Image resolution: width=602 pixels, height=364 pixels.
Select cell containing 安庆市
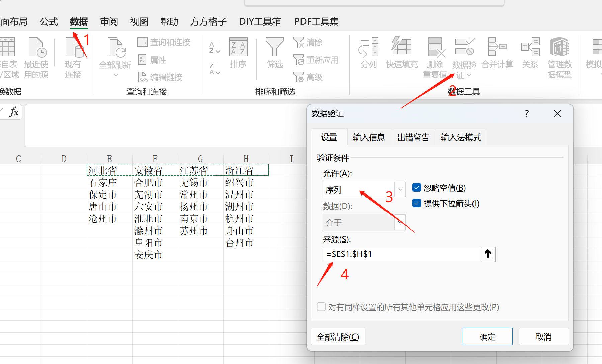pos(155,254)
